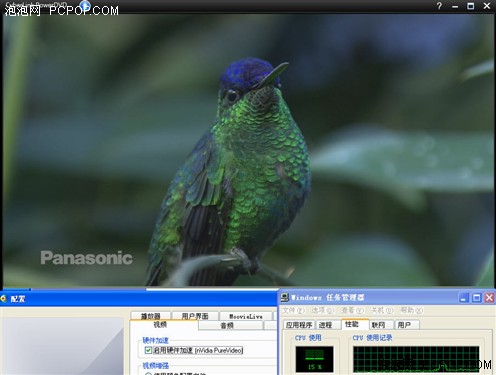
Task: Minimize the PowerDVD player window
Action: pyautogui.click(x=455, y=6)
